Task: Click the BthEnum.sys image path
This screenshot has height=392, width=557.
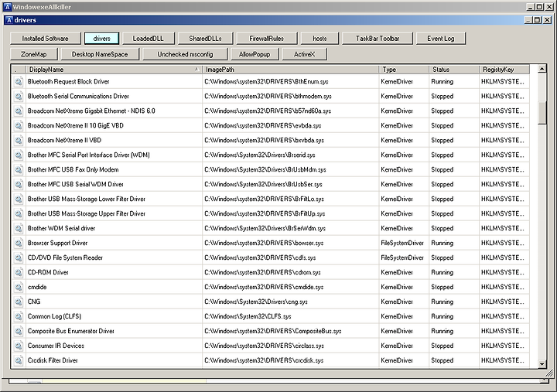Action: tap(266, 82)
